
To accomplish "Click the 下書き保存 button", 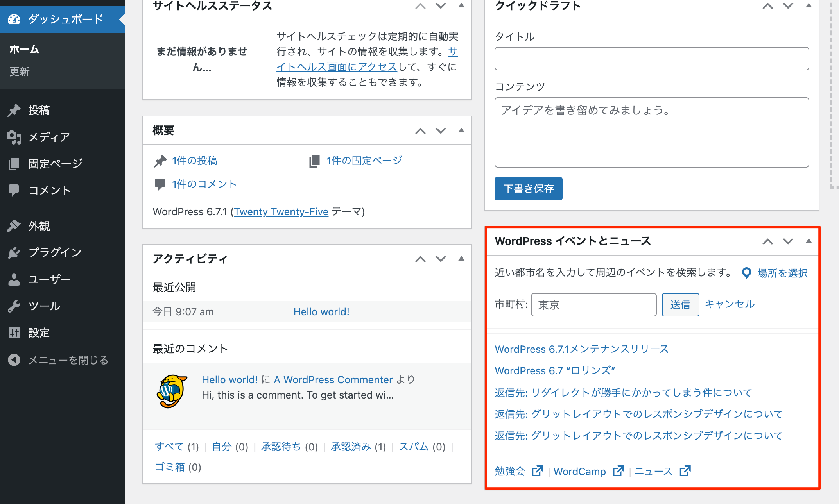I will [528, 189].
